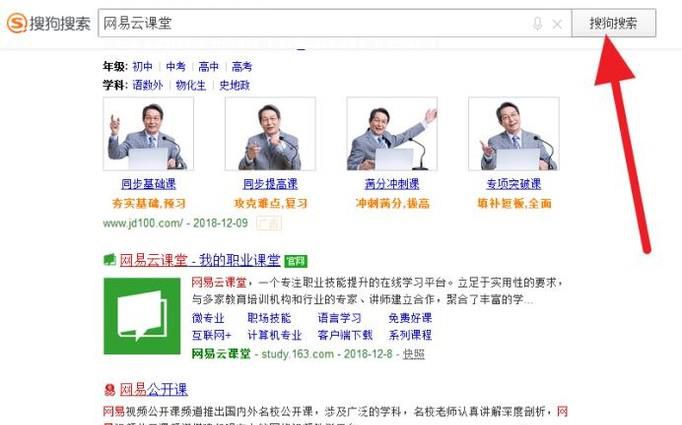Open the 系列课程 sublink
This screenshot has width=682, height=425.
410,335
